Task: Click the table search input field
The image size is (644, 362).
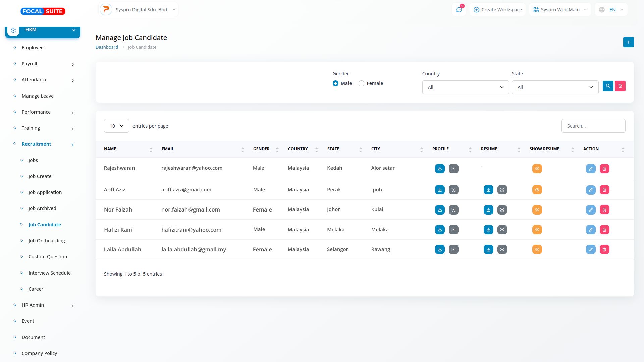Action: pyautogui.click(x=593, y=126)
